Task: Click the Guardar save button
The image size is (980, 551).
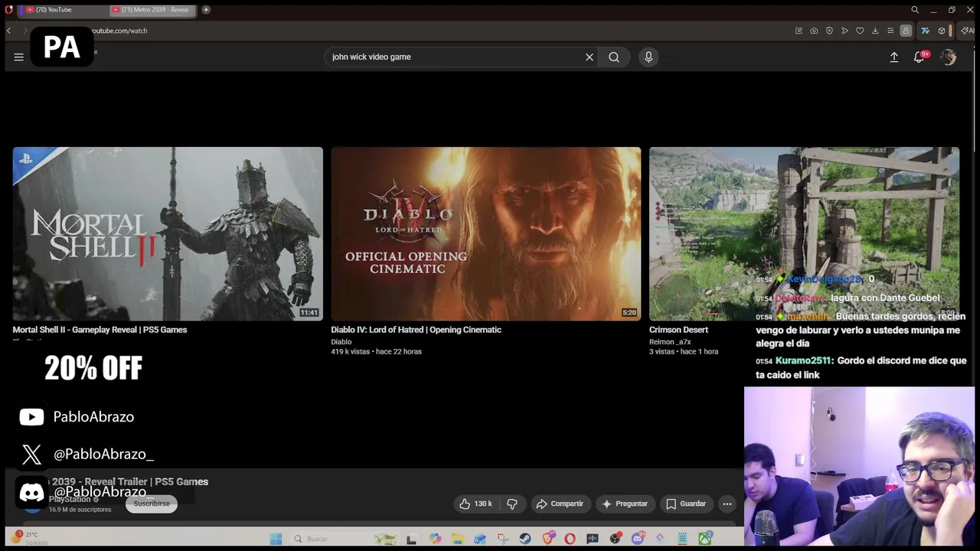Action: click(686, 504)
